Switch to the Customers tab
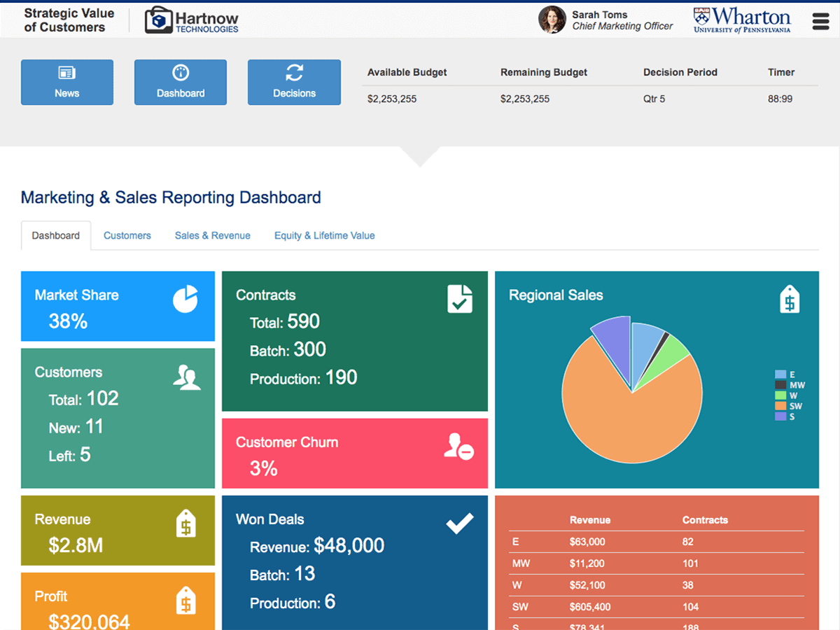 pos(127,236)
